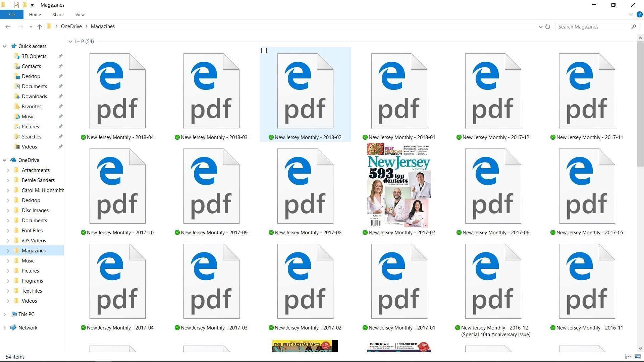The width and height of the screenshot is (644, 362).
Task: Click the New folder icon in title bar
Action: pyautogui.click(x=24, y=5)
